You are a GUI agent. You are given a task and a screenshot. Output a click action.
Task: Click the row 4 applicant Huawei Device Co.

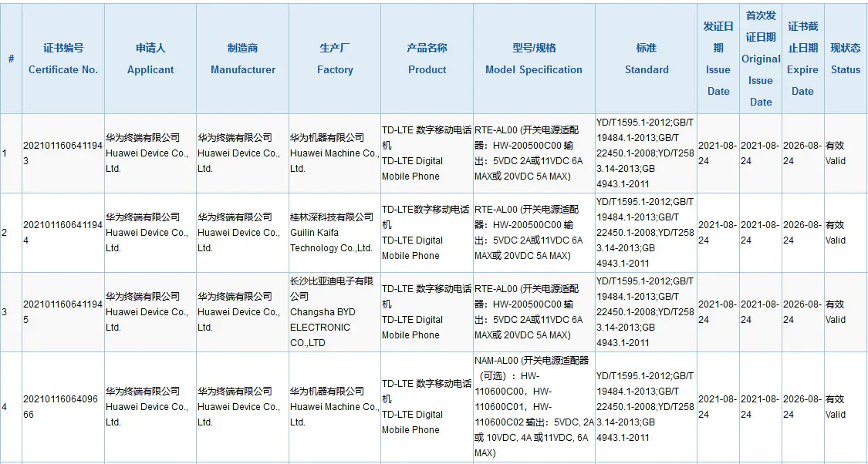pyautogui.click(x=150, y=406)
